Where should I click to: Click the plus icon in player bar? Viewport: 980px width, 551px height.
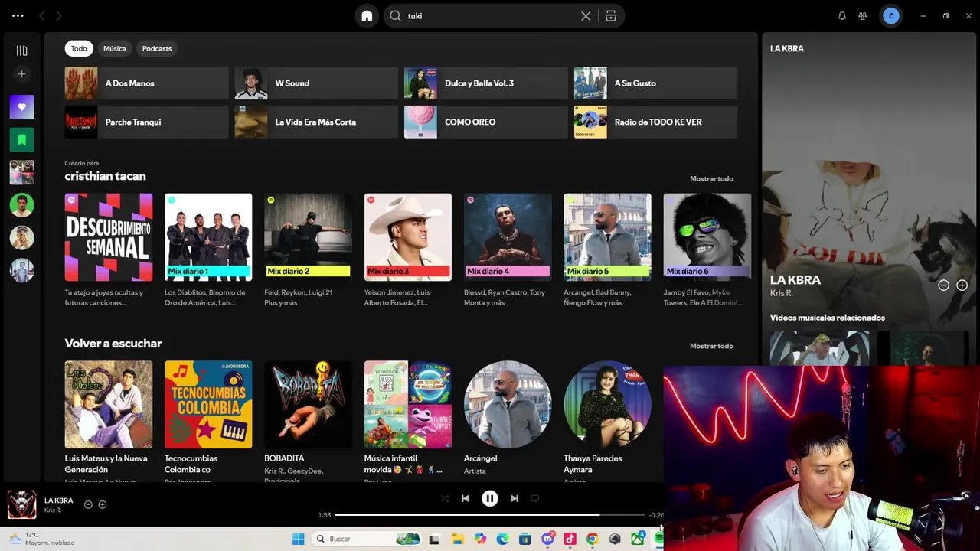pyautogui.click(x=103, y=504)
